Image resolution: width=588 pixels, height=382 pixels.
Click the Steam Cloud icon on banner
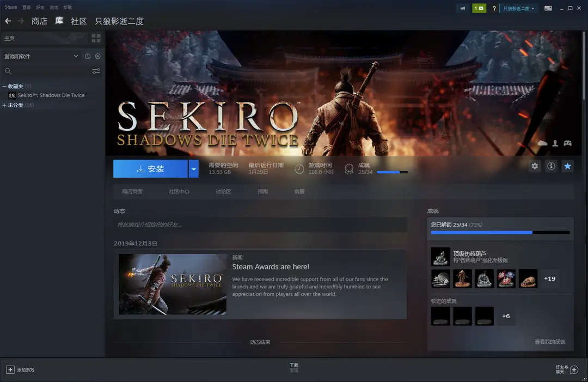(542, 143)
